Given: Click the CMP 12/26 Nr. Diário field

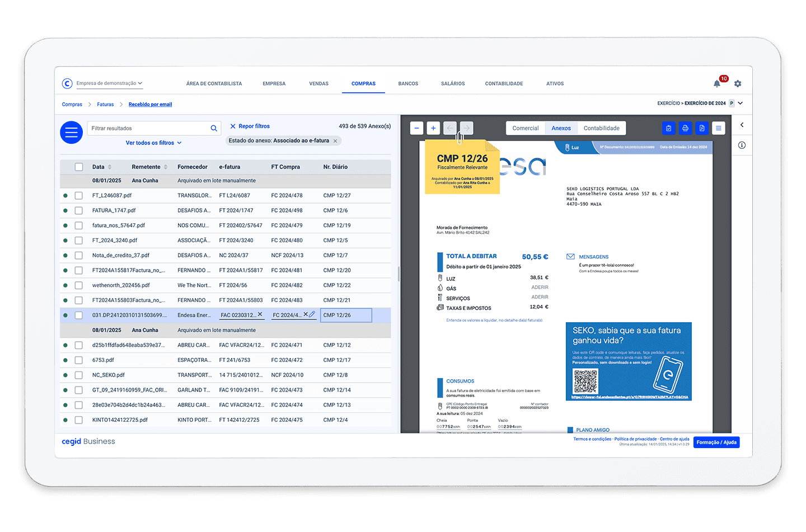Looking at the screenshot, I should [x=346, y=315].
